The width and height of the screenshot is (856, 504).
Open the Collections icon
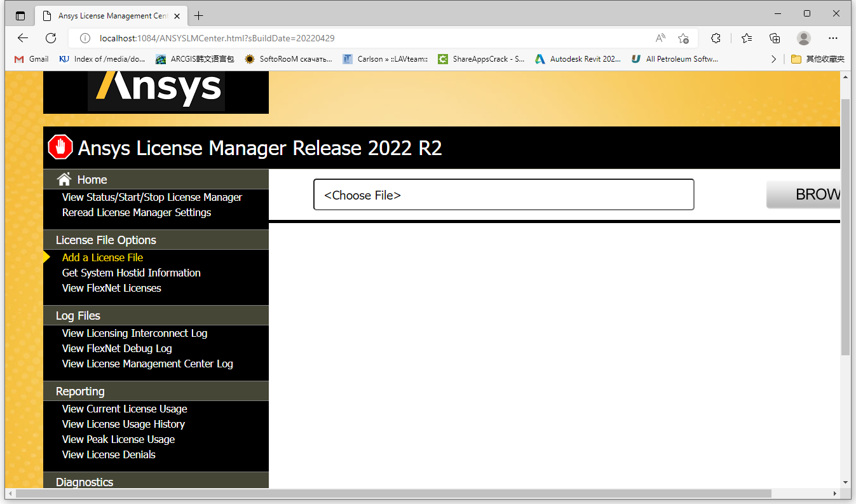click(x=775, y=37)
